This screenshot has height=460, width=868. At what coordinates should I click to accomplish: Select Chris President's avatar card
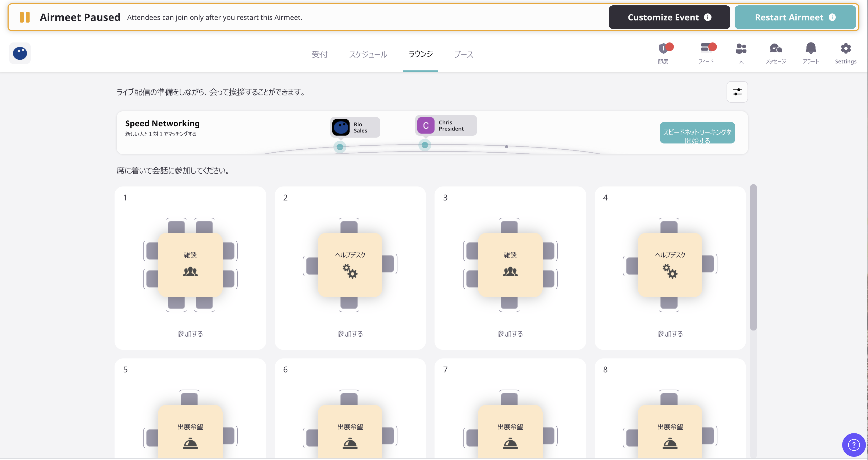point(446,125)
